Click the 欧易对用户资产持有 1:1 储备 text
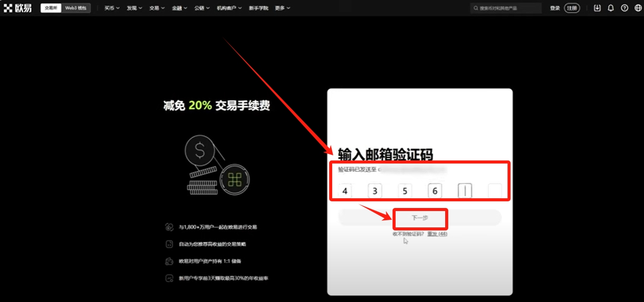The width and height of the screenshot is (644, 302). [x=210, y=261]
